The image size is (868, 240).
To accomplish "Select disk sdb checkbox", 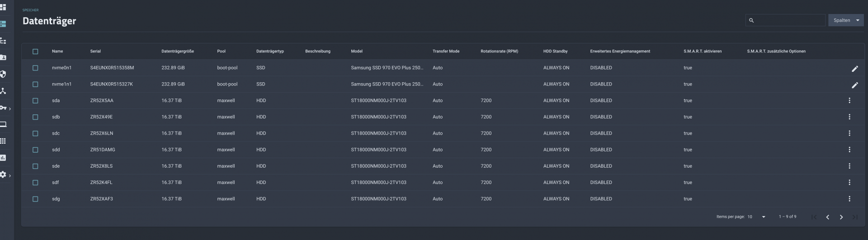I will click(x=35, y=117).
